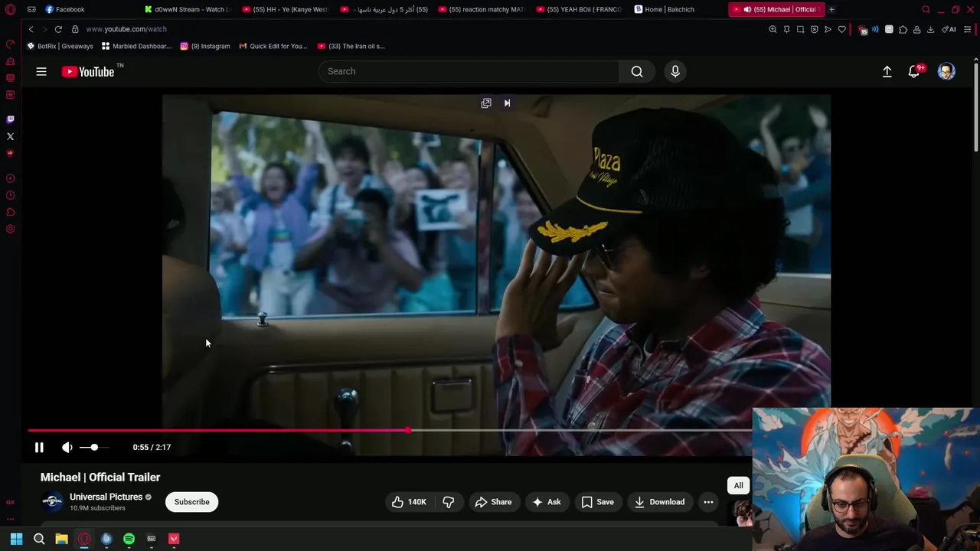This screenshot has width=980, height=551.
Task: Submit search with magnifier button
Action: click(637, 71)
